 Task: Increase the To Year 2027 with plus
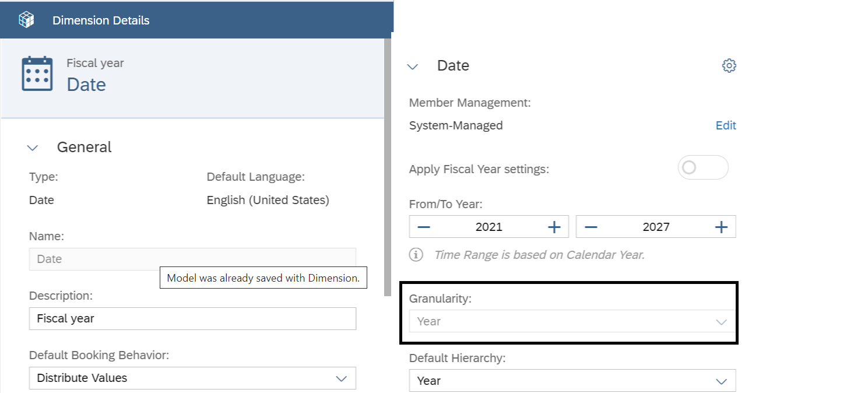coord(721,227)
